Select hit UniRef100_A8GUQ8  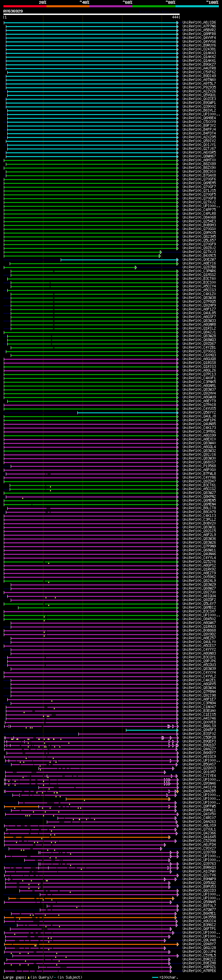click(199, 359)
